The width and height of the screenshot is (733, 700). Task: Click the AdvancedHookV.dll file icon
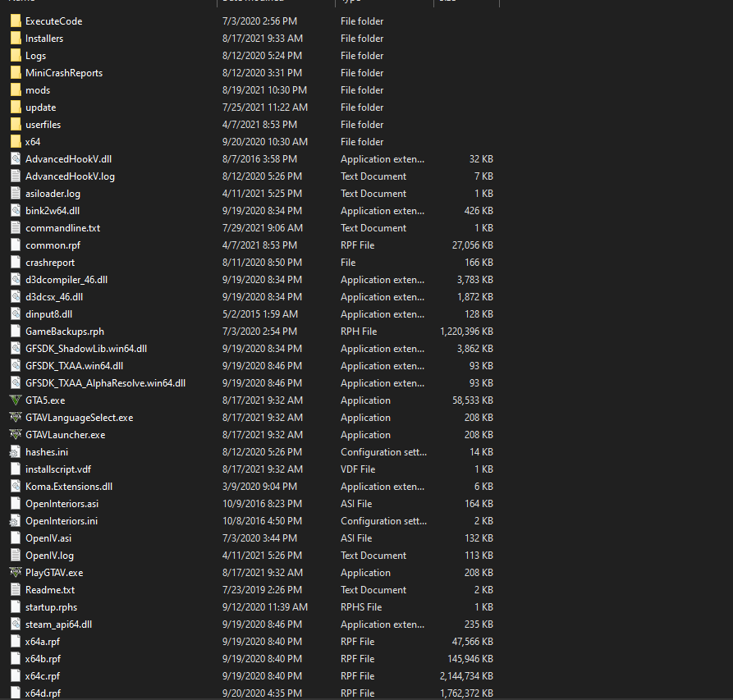pos(16,159)
